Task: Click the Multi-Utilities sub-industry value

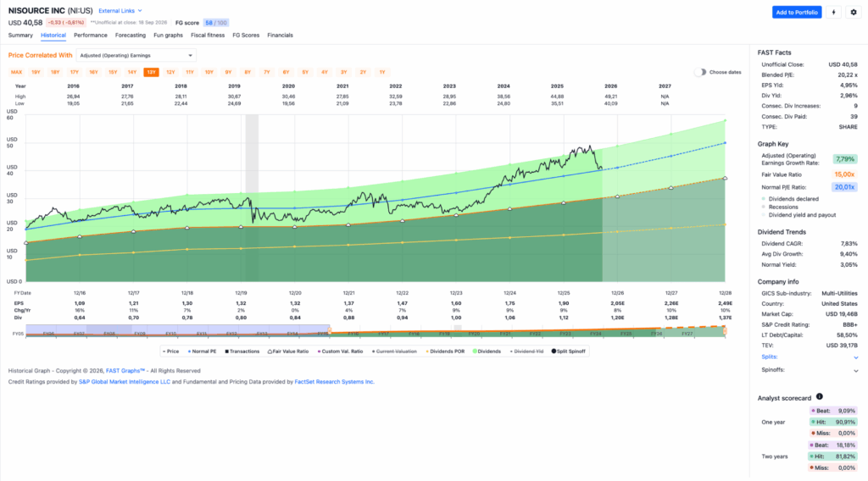Action: pyautogui.click(x=839, y=294)
